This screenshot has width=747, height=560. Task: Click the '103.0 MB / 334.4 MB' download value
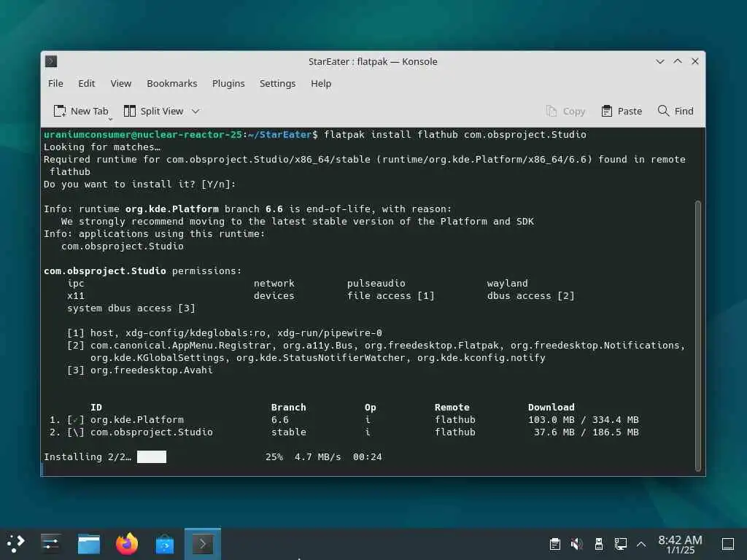(x=583, y=419)
